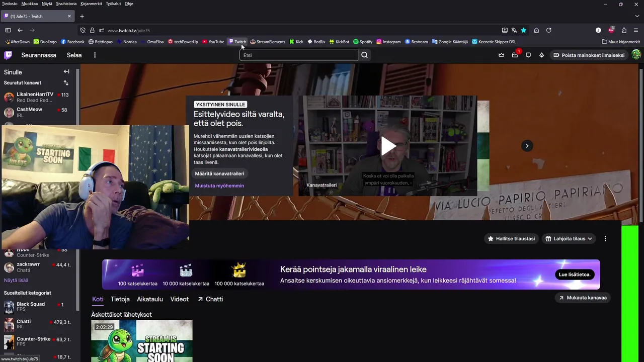
Task: Open the Facebook bookmark
Action: coord(72,42)
